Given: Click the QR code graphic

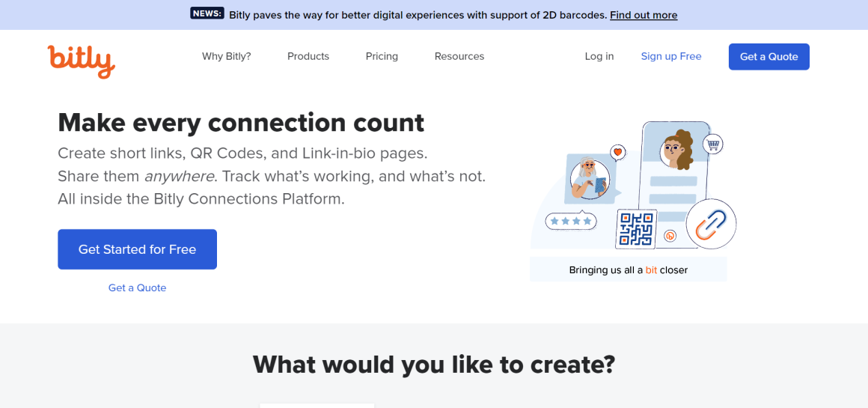Looking at the screenshot, I should coord(636,229).
